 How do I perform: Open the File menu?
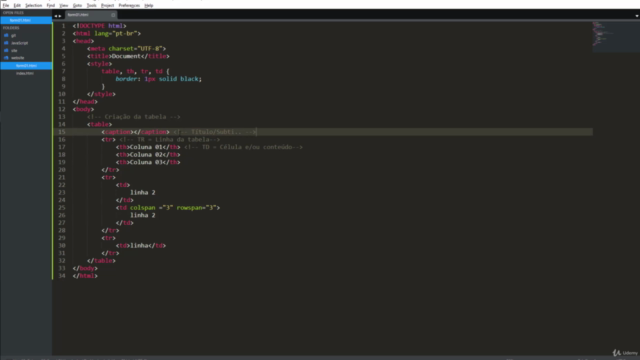(x=6, y=5)
